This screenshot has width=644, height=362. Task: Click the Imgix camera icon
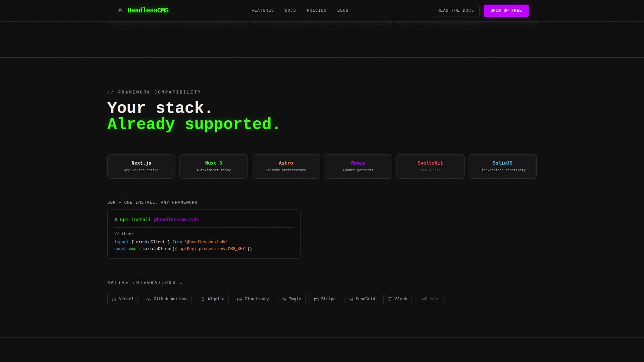tap(284, 299)
